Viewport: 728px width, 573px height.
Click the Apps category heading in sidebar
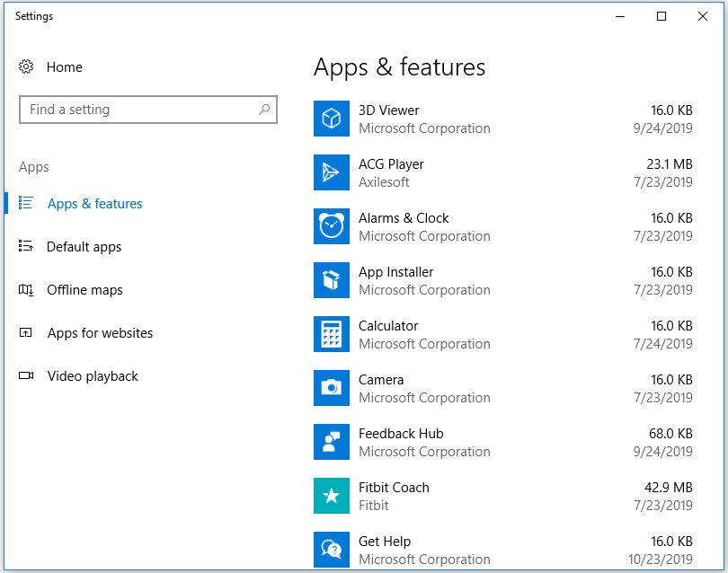pos(34,167)
